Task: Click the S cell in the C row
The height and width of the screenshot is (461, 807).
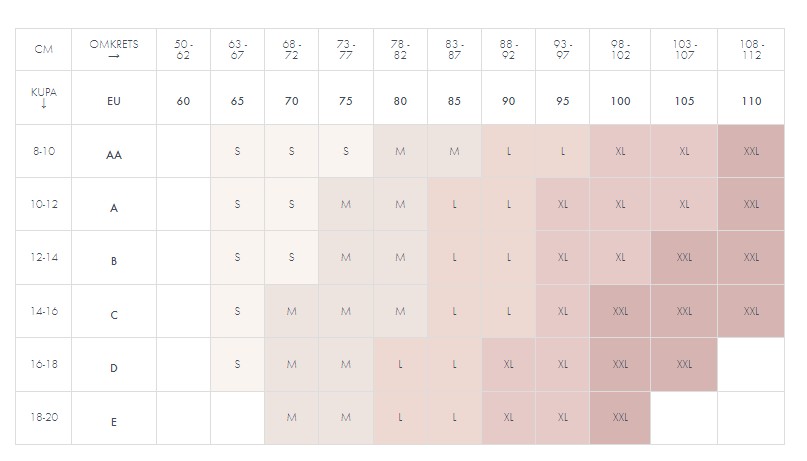Action: pos(237,311)
